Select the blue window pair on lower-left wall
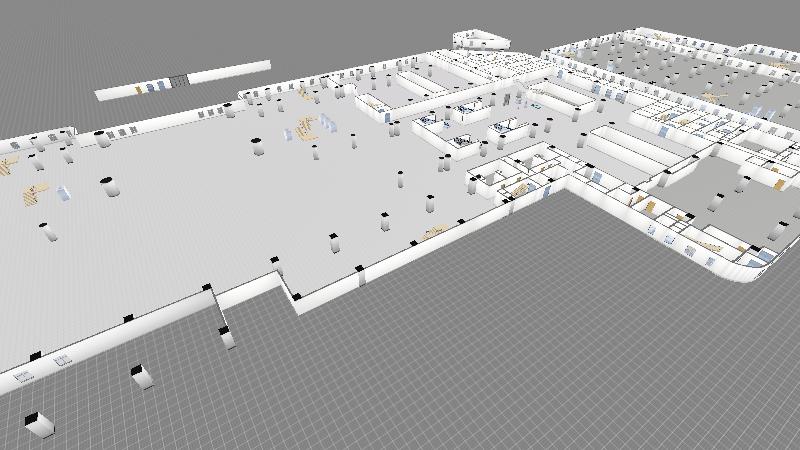The width and height of the screenshot is (800, 450). pos(64,359)
